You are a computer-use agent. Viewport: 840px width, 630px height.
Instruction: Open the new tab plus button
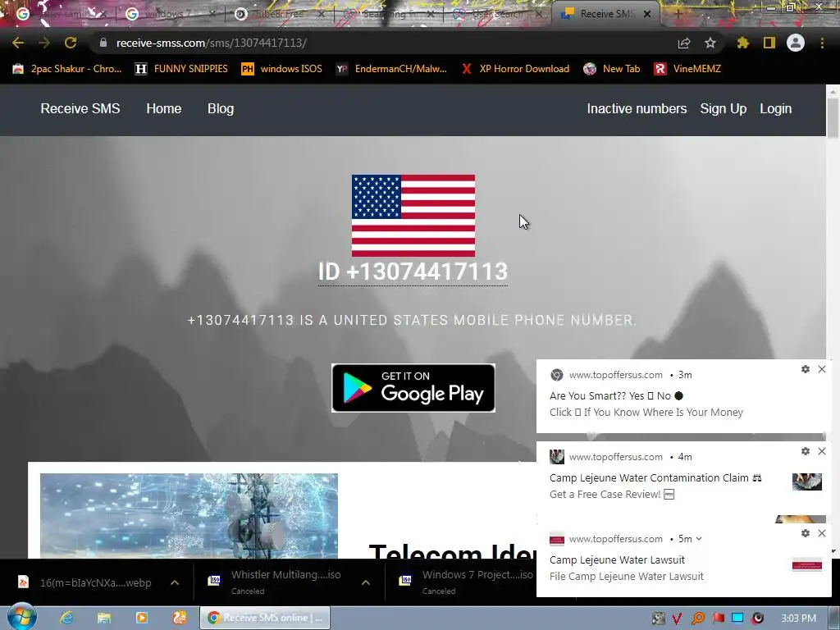tap(678, 15)
